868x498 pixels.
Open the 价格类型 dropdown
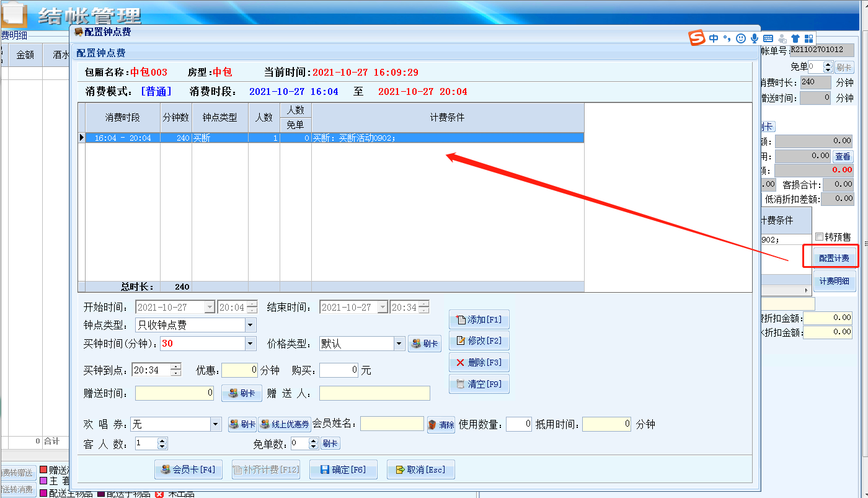tap(399, 344)
